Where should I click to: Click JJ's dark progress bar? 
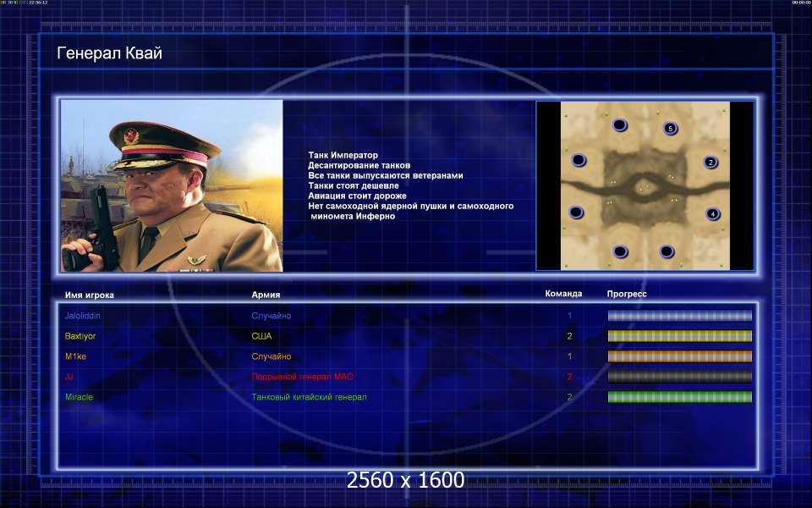(x=679, y=377)
